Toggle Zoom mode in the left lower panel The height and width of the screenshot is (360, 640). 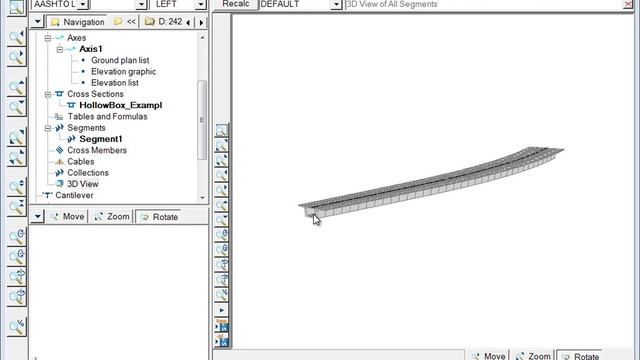coord(112,217)
